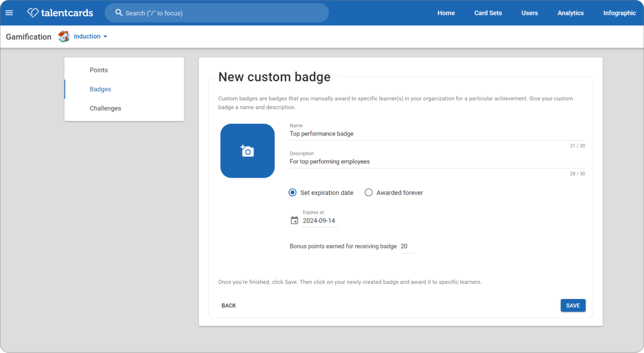
Task: Click the Induction house icon
Action: click(64, 36)
